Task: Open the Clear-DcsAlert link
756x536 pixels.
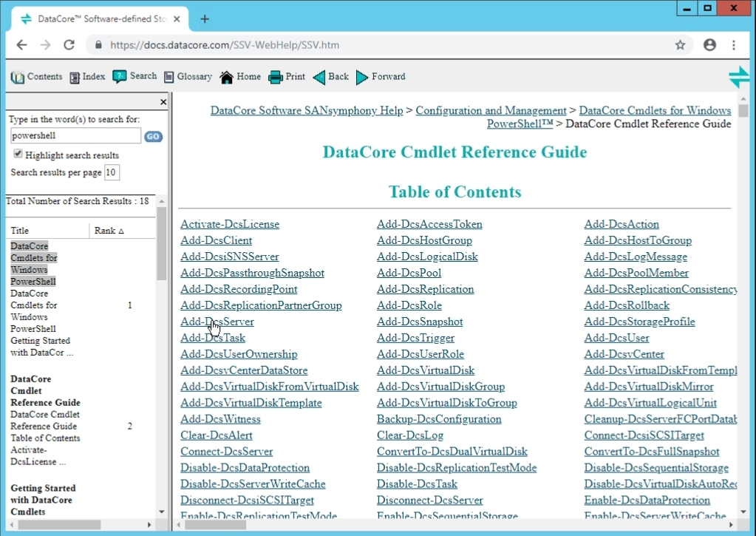Action: point(217,435)
